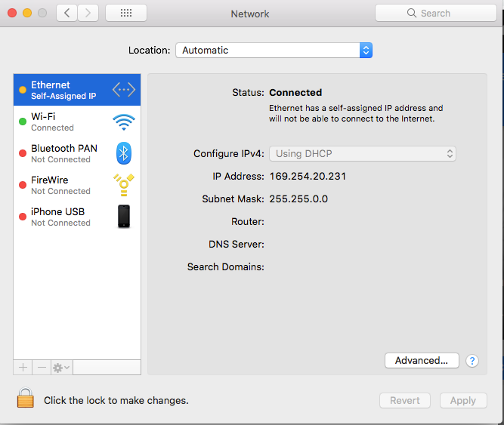Open help with the question mark button
The width and height of the screenshot is (504, 425).
472,361
